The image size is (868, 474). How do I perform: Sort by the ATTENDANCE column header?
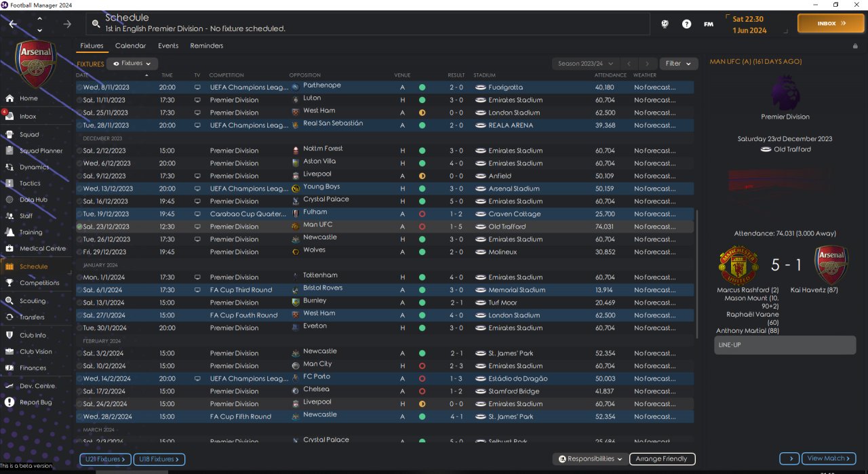(x=610, y=75)
